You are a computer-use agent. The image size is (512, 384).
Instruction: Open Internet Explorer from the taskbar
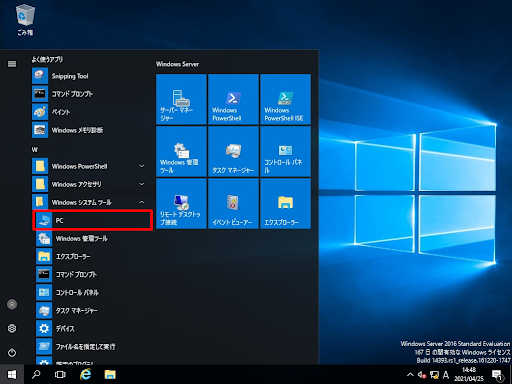[x=86, y=375]
